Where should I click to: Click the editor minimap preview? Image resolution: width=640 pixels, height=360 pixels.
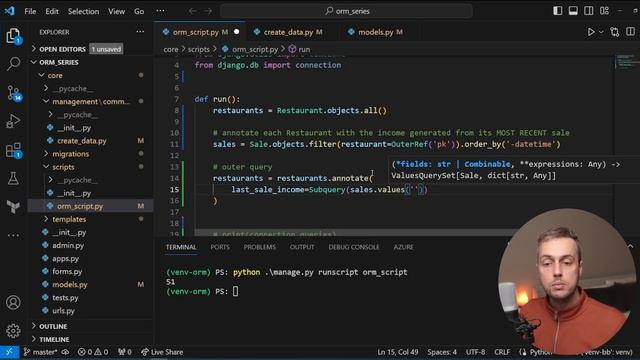[x=626, y=61]
